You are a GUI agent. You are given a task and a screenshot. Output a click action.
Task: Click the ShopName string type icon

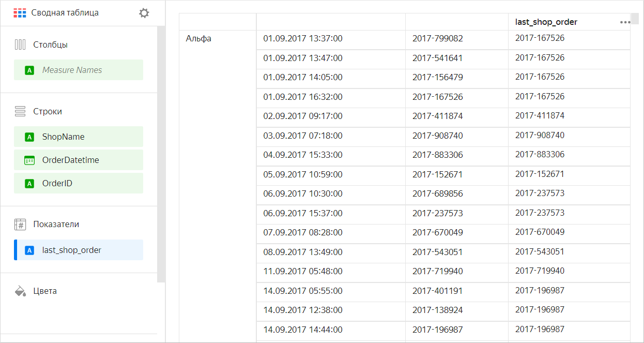point(29,137)
